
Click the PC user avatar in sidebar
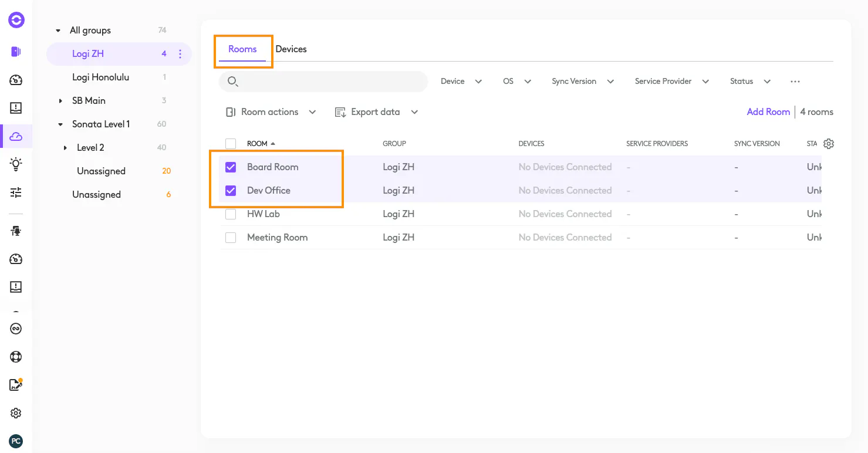coord(16,441)
